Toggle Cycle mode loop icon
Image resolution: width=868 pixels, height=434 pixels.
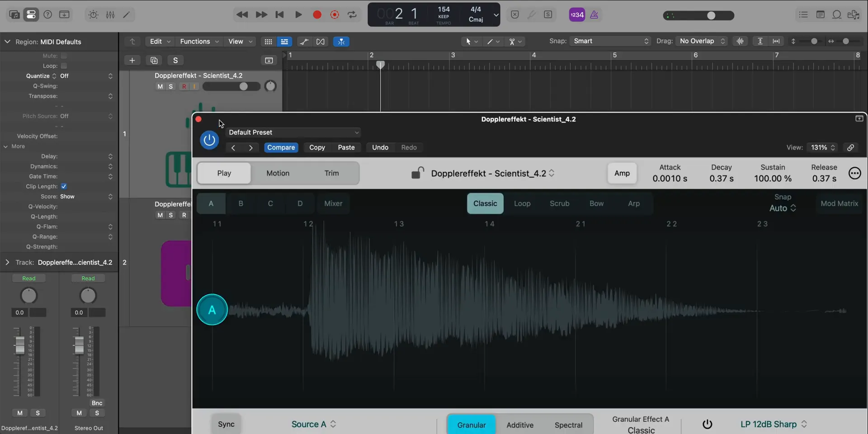click(x=352, y=14)
